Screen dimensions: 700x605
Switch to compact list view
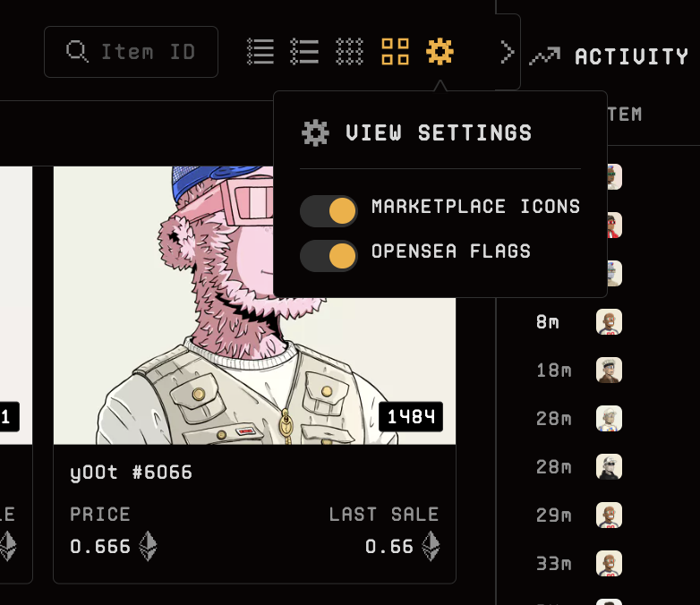point(260,52)
